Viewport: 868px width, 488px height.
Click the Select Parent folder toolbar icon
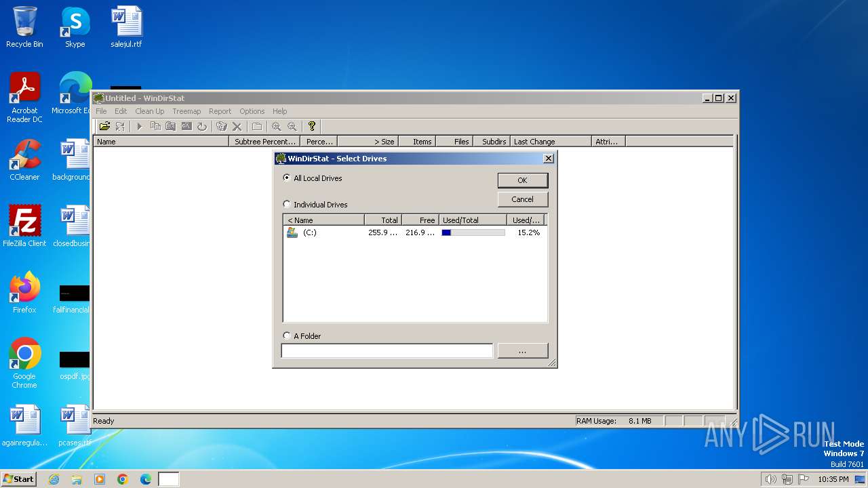coord(257,126)
